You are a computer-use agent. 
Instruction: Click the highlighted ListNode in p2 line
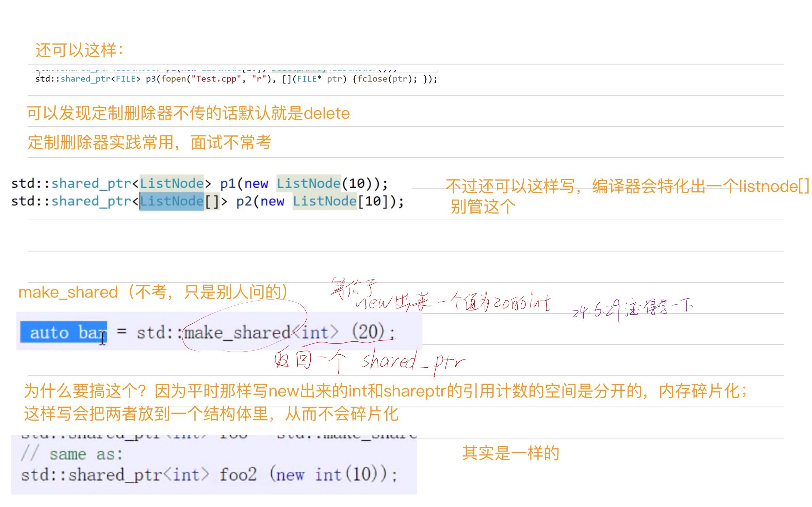tap(172, 201)
